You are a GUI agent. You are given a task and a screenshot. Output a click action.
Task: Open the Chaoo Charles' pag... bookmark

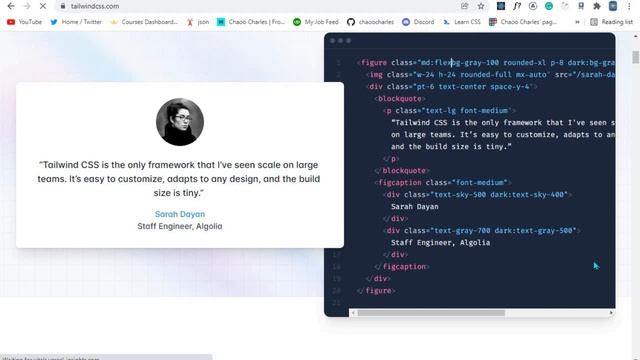coord(522,22)
